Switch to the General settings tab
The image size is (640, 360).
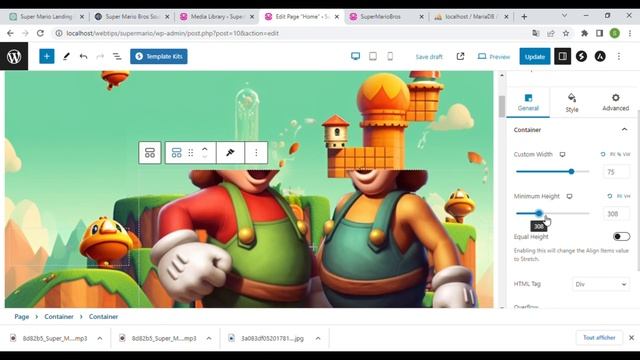click(x=528, y=102)
